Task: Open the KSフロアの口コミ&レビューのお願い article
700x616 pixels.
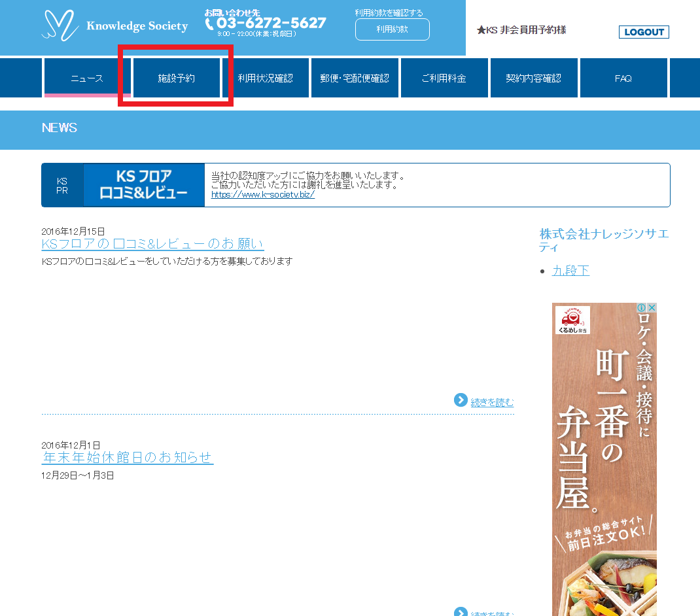Action: (x=152, y=244)
